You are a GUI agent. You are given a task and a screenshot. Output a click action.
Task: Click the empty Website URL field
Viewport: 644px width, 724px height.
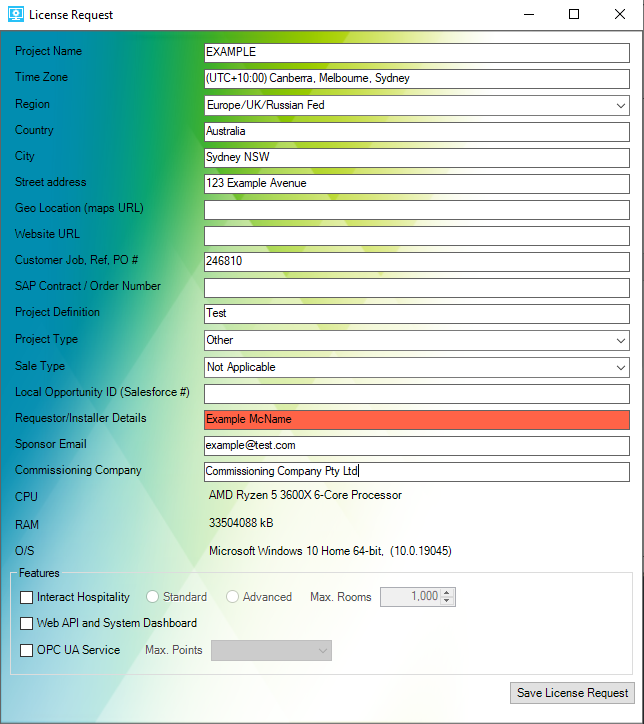coord(416,236)
